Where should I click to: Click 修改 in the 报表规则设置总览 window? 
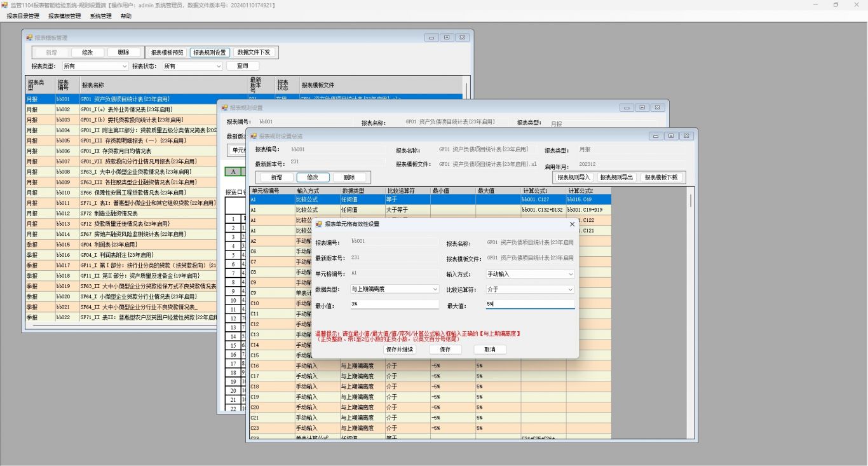(x=313, y=177)
